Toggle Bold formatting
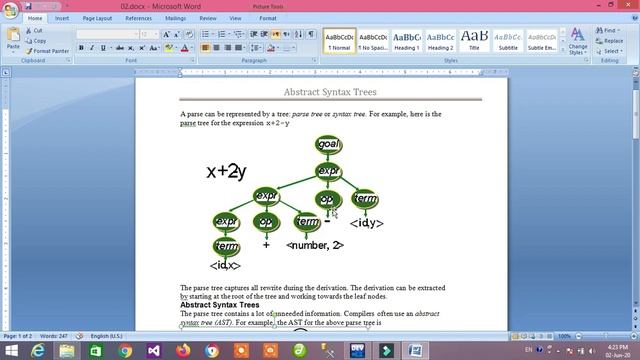Image resolution: width=640 pixels, height=360 pixels. click(81, 48)
